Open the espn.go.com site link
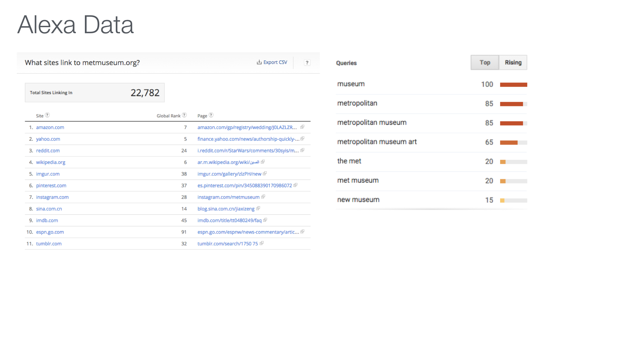Screen dimensions: 644x362 (50, 232)
